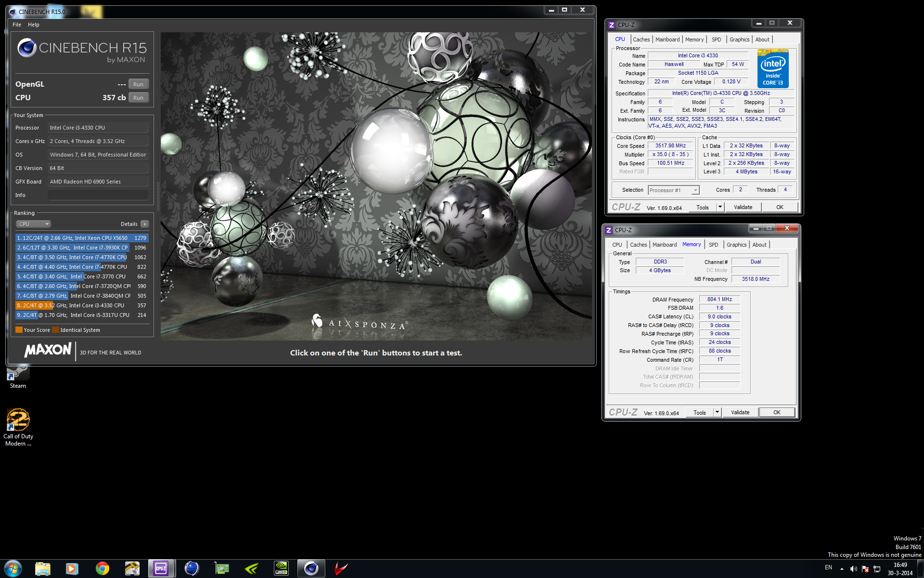This screenshot has width=924, height=578.
Task: Show hidden tray icons arrow
Action: click(842, 569)
